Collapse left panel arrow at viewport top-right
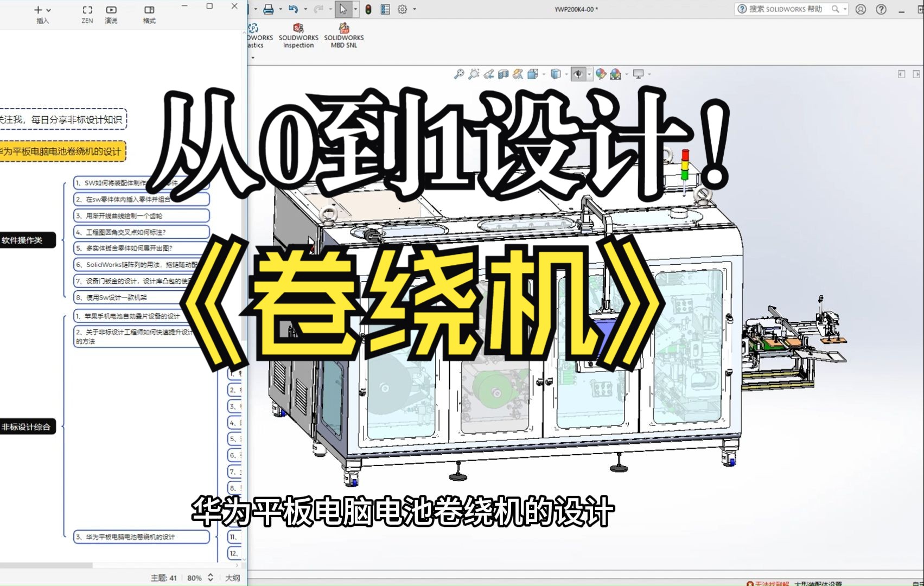The height and width of the screenshot is (586, 924). pos(901,74)
